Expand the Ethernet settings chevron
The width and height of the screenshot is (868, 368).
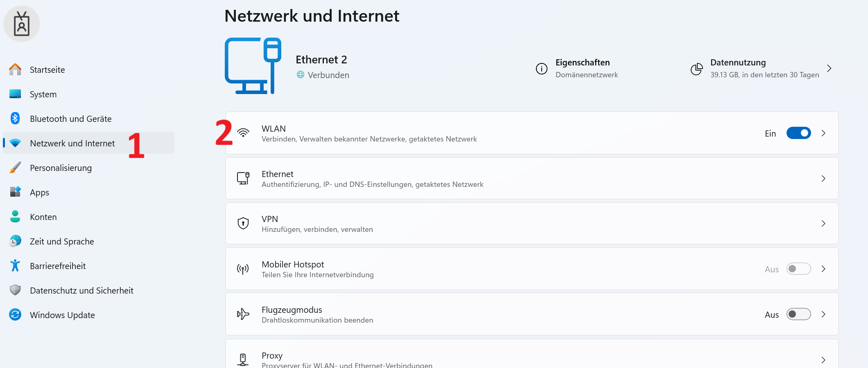pyautogui.click(x=823, y=179)
